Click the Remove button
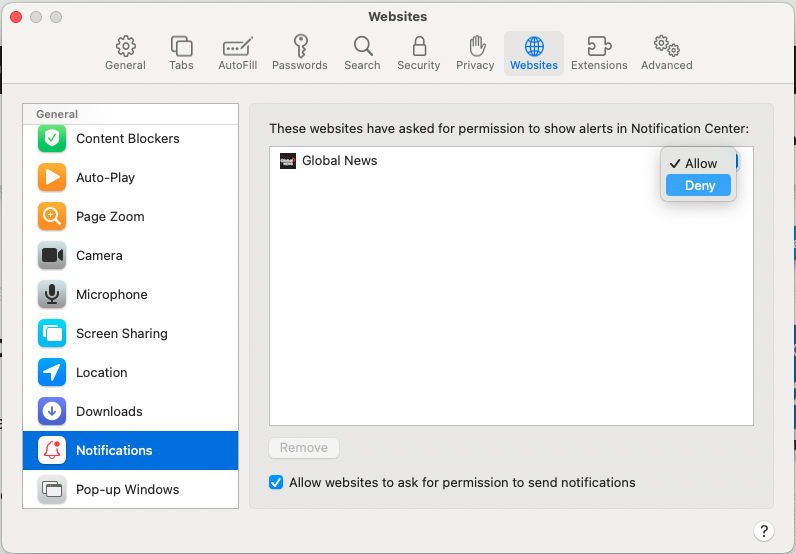The width and height of the screenshot is (796, 554). (304, 448)
